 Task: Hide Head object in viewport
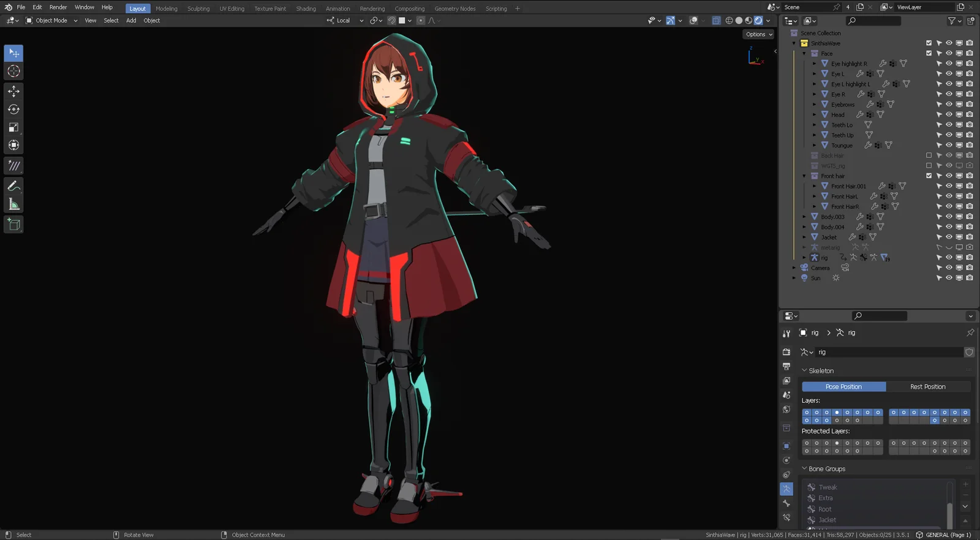[x=949, y=114]
